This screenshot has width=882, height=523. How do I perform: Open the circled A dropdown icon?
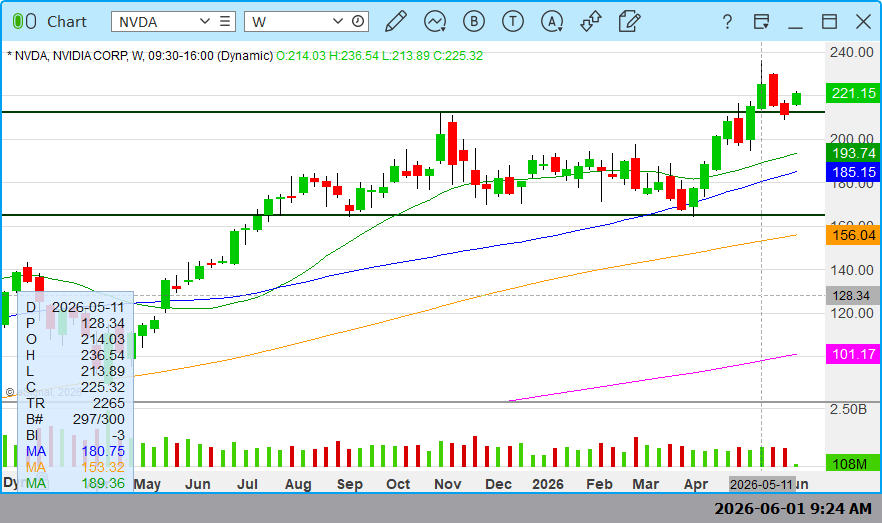pyautogui.click(x=552, y=21)
